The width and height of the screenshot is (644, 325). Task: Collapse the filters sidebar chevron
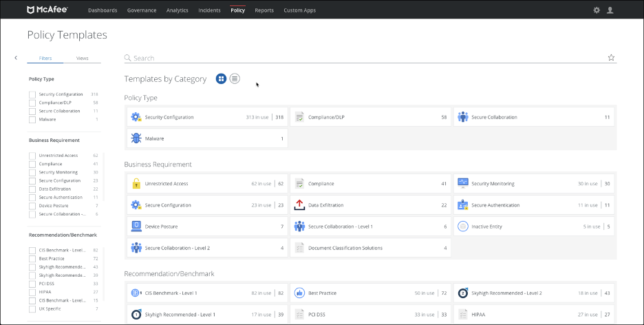tap(16, 58)
